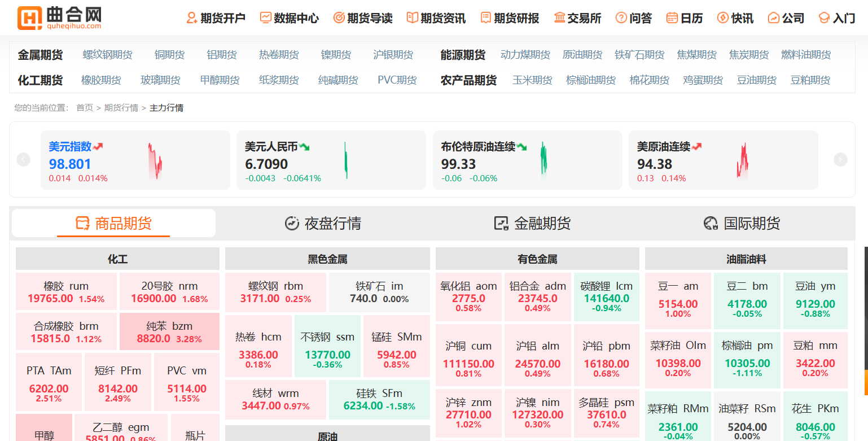Click the 期货研报 report icon
This screenshot has height=441, width=868.
[x=485, y=18]
